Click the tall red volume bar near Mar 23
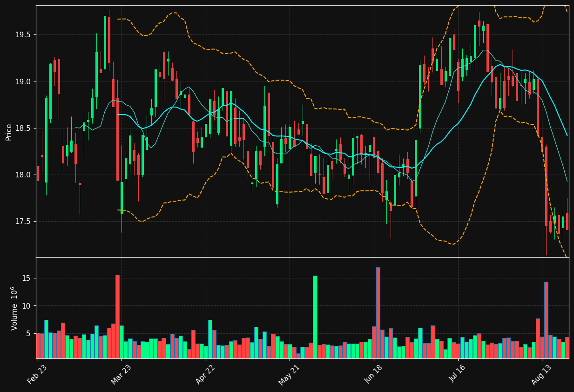 click(117, 317)
